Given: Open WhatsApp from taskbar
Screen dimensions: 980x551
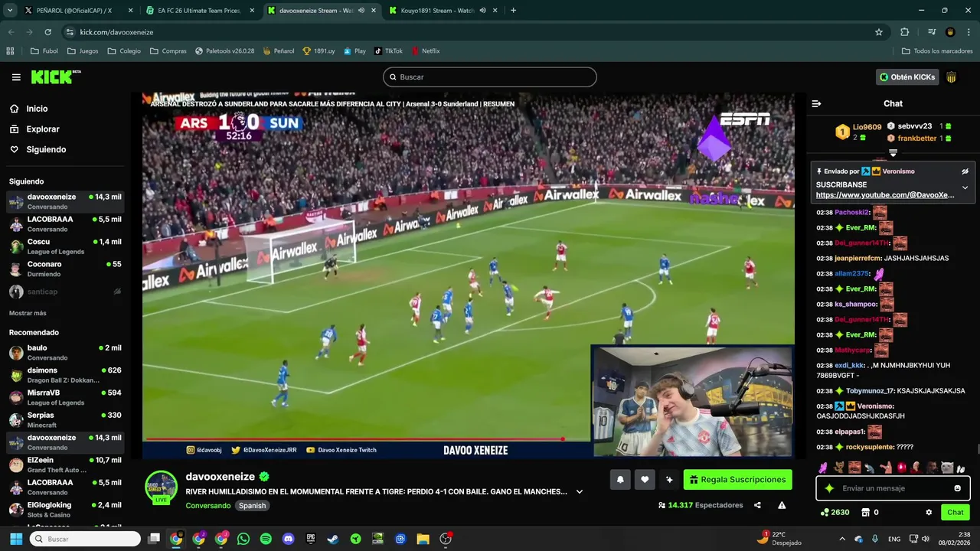Looking at the screenshot, I should point(243,539).
